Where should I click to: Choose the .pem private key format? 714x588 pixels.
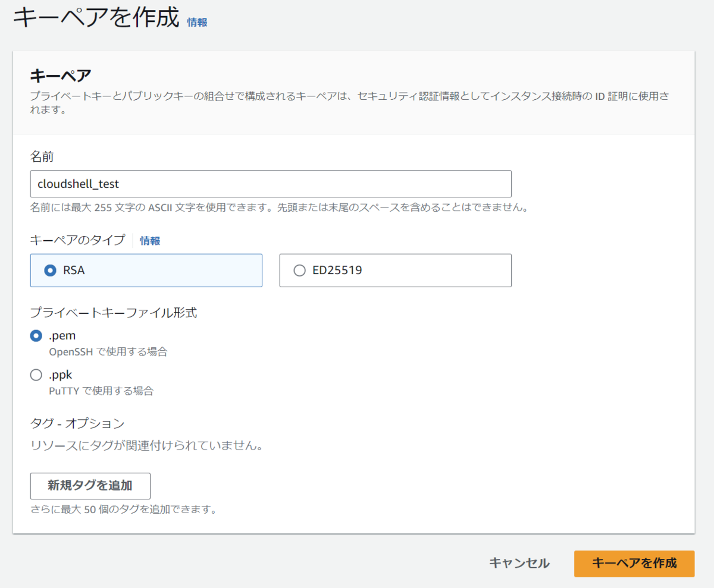[36, 336]
